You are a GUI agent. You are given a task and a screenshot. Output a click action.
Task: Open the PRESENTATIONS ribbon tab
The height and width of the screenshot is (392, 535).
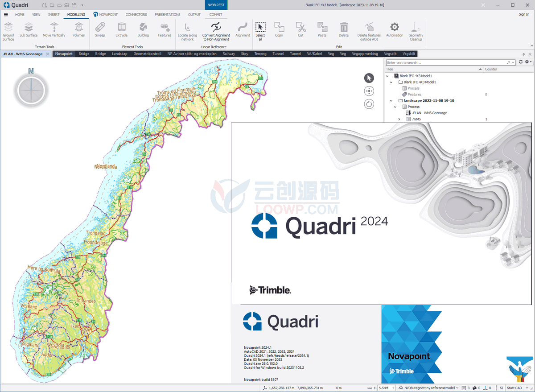(x=168, y=14)
